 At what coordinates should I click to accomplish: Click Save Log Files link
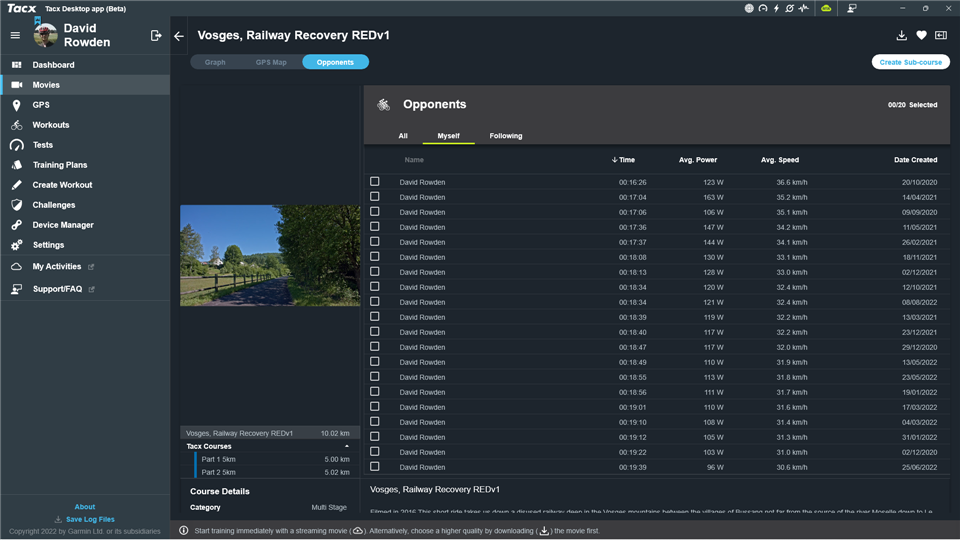point(84,519)
